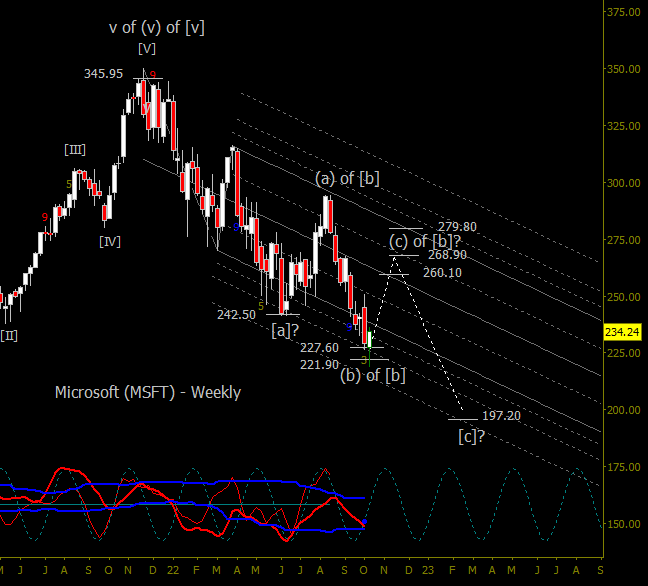Click the '22' year marker on time axis

pos(173,570)
